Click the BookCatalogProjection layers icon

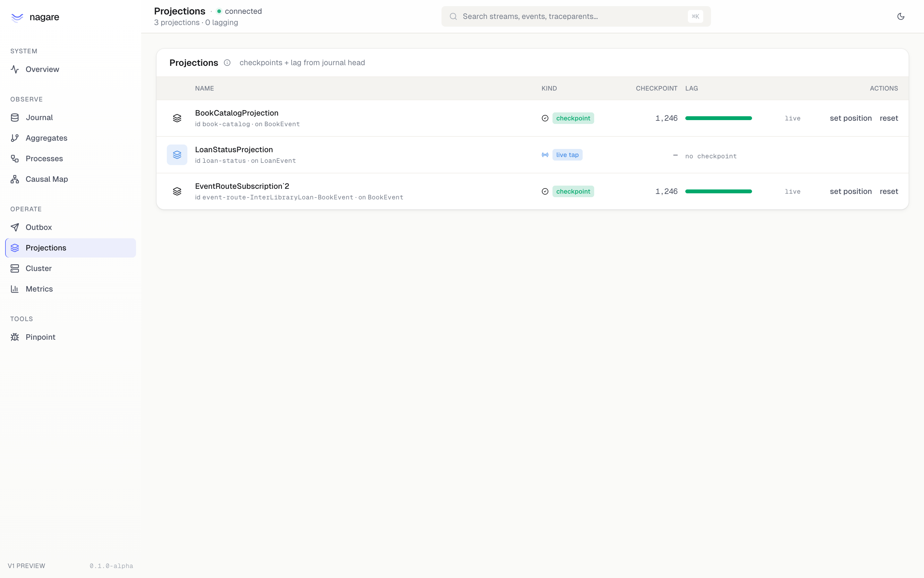coord(177,118)
